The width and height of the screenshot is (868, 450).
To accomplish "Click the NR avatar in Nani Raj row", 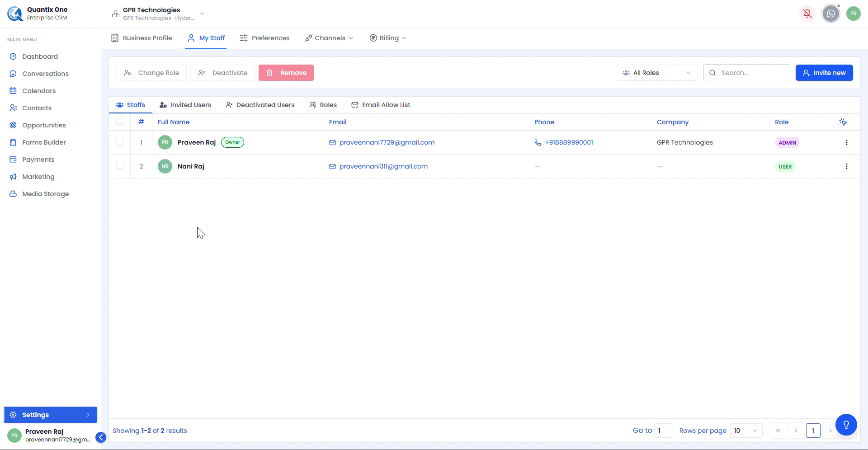I will [165, 166].
